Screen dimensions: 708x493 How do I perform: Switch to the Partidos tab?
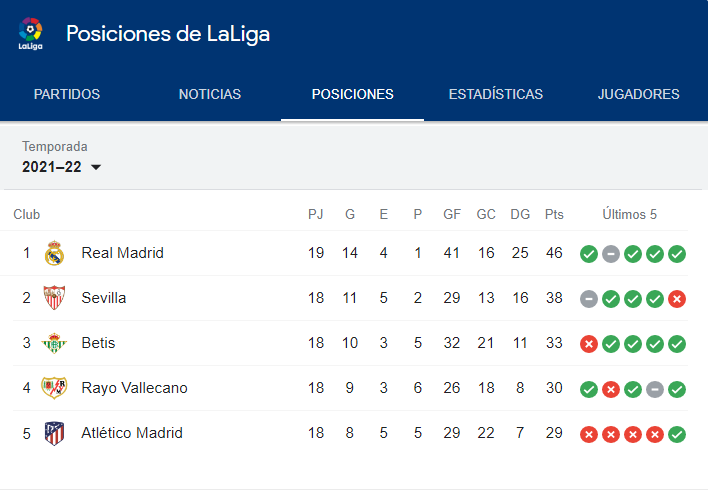(x=67, y=94)
